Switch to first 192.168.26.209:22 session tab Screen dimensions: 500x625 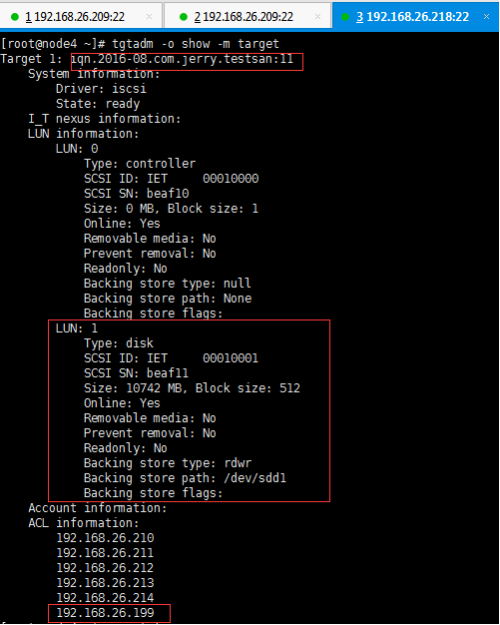click(x=81, y=17)
